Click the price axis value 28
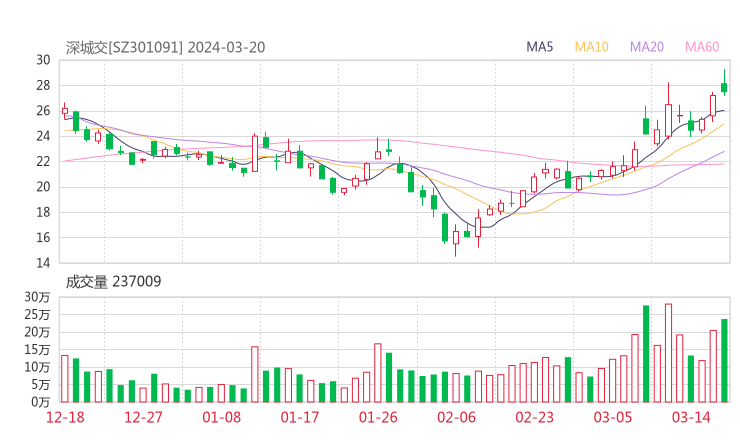Viewport: 740px width, 440px height. pyautogui.click(x=43, y=85)
